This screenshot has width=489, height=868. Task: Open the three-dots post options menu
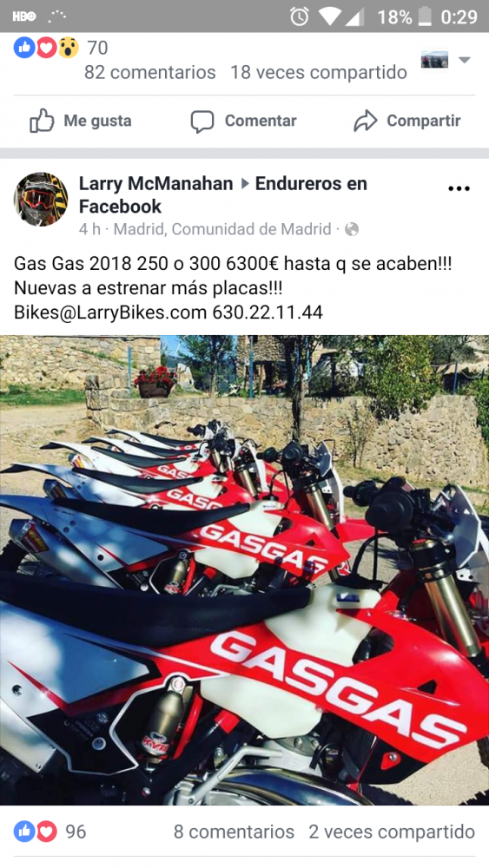tap(459, 189)
